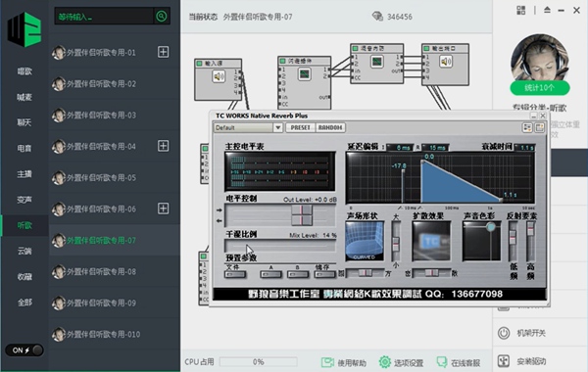Open the plugin icon in the second node
The height and width of the screenshot is (372, 588).
pos(304,73)
